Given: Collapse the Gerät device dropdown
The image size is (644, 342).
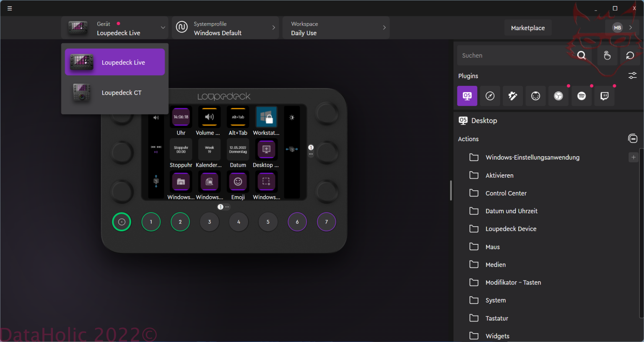Looking at the screenshot, I should 163,28.
